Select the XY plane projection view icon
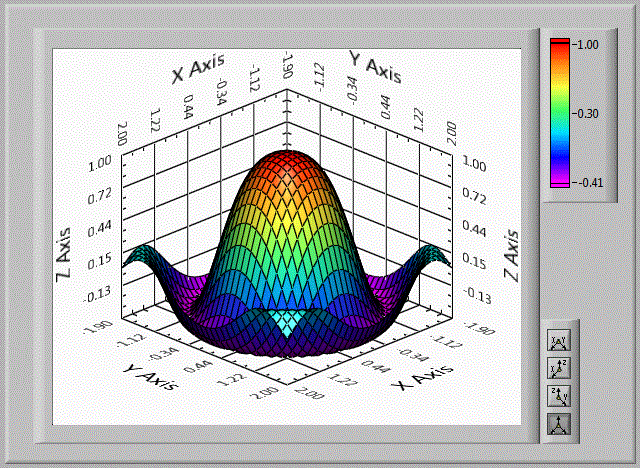Screen dimensions: 640x468 (559, 342)
